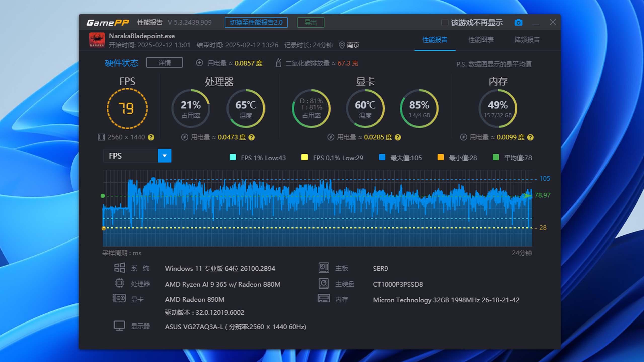Click the orange minimum marker dot on chart
Viewport: 644px width, 362px height.
[x=104, y=228]
